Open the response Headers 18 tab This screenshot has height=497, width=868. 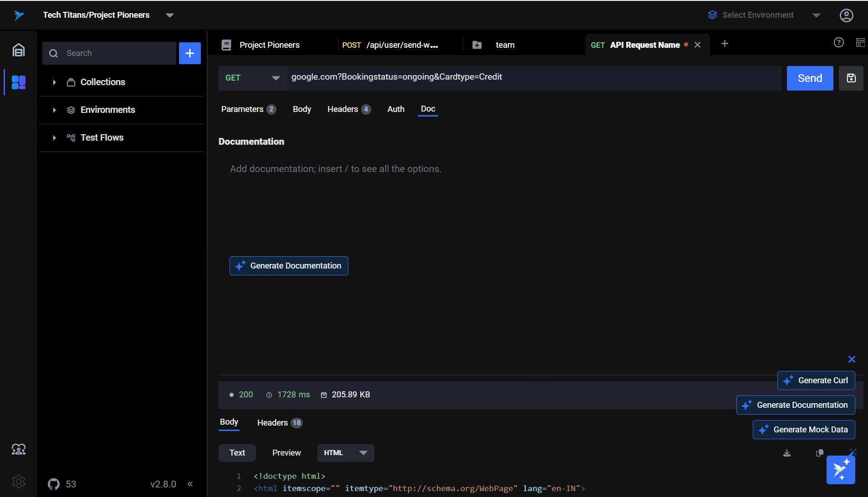coord(280,423)
